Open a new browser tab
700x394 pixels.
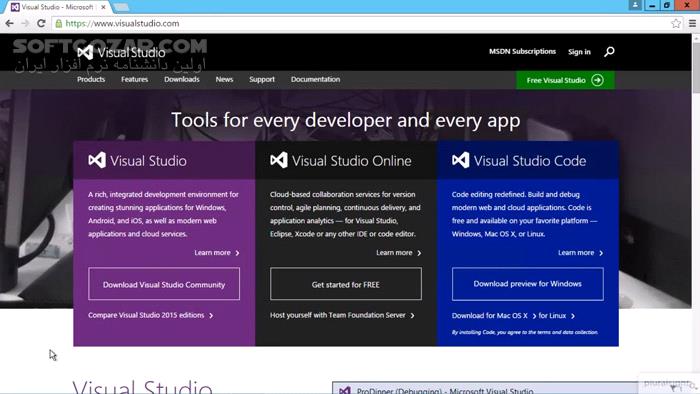point(121,7)
